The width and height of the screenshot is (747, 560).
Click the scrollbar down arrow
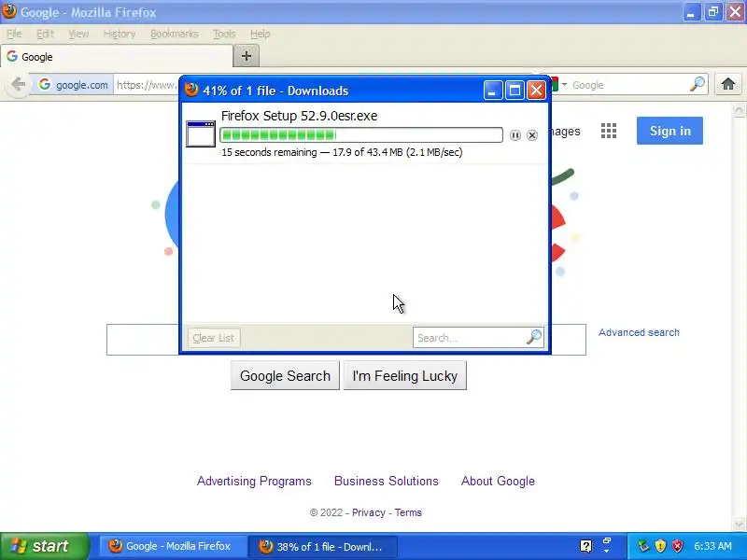[739, 525]
